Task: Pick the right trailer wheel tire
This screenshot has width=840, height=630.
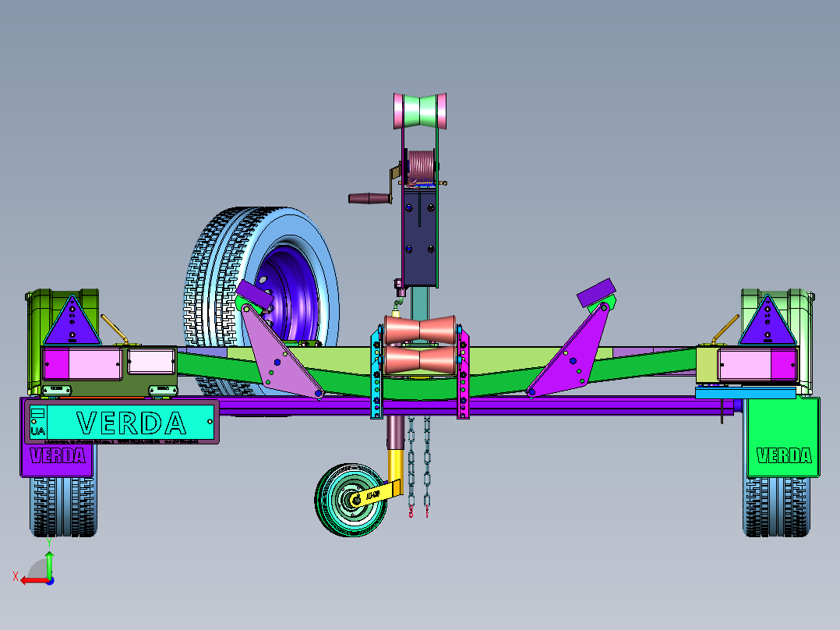Action: 776,507
